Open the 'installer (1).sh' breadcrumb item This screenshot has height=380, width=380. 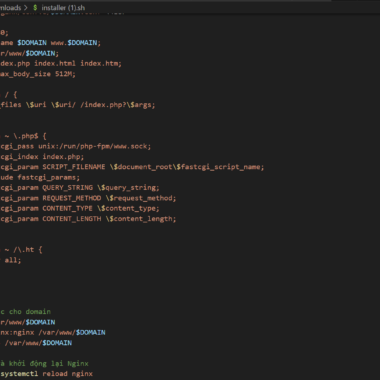click(63, 7)
